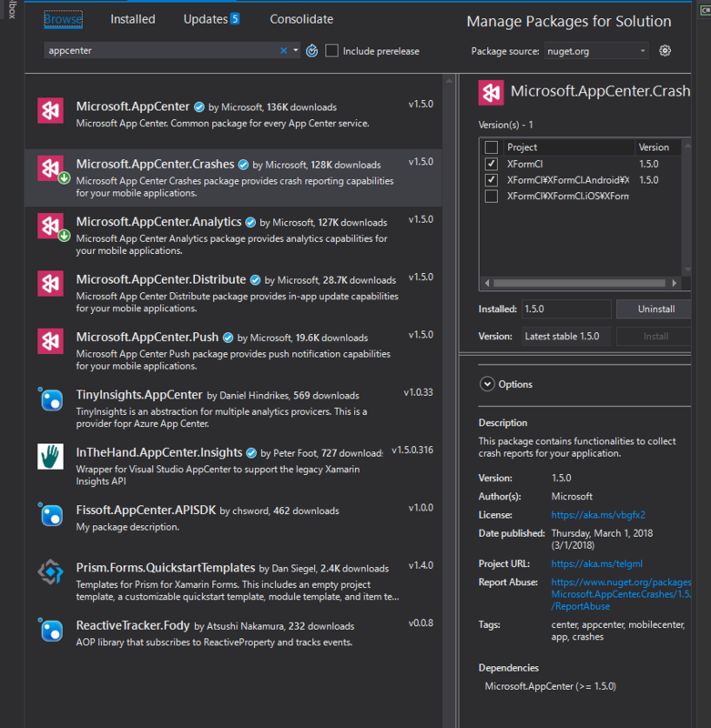Switch to the Consolidate tab
711x728 pixels.
pos(301,19)
